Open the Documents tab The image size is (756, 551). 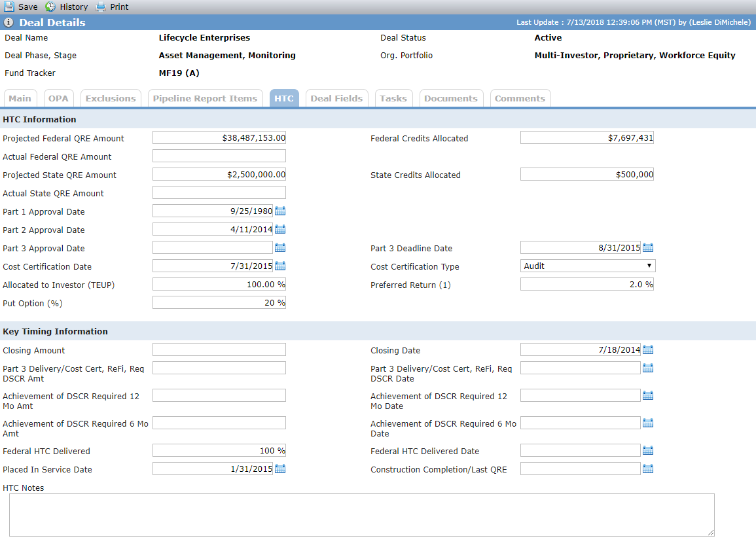click(451, 98)
